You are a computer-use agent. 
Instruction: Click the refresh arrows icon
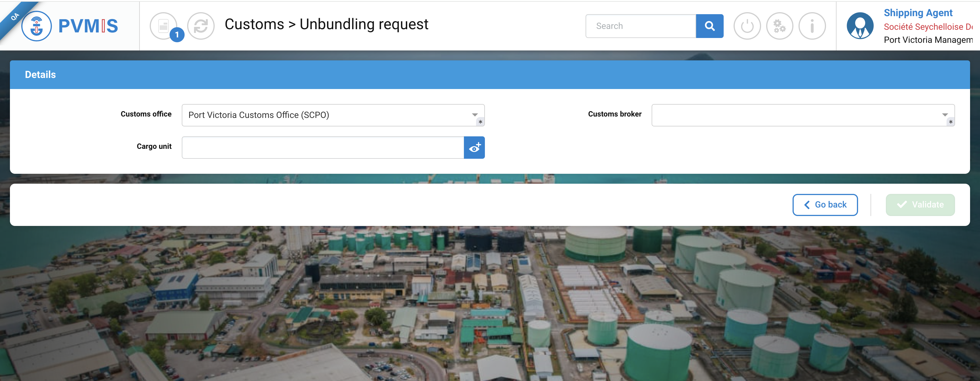200,26
